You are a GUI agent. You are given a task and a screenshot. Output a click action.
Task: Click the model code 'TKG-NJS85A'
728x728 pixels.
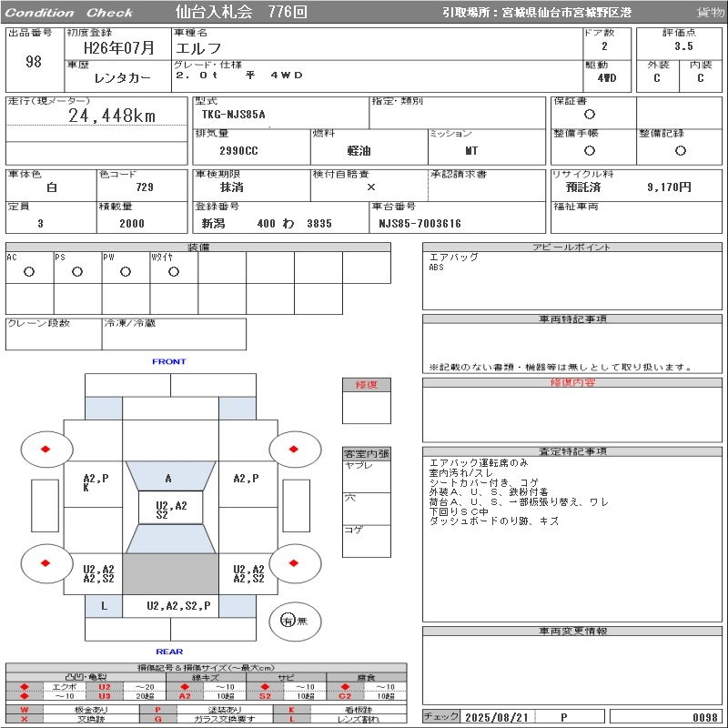click(x=233, y=115)
